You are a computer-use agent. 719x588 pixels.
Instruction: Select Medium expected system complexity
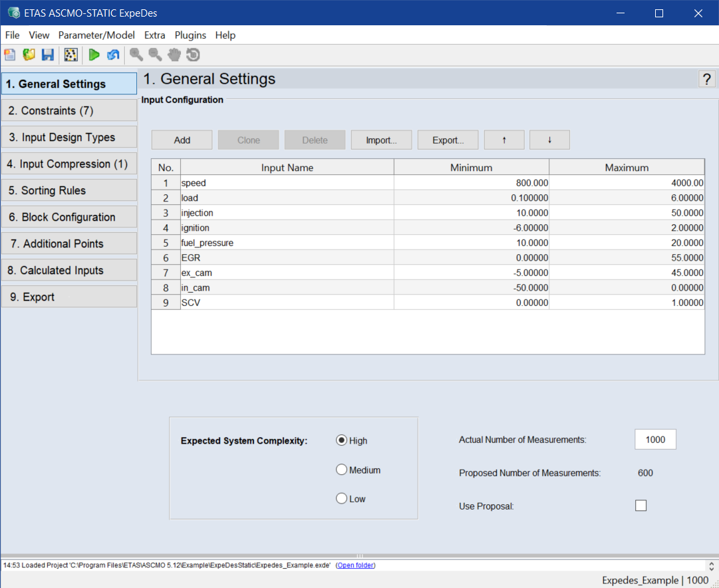(x=342, y=470)
